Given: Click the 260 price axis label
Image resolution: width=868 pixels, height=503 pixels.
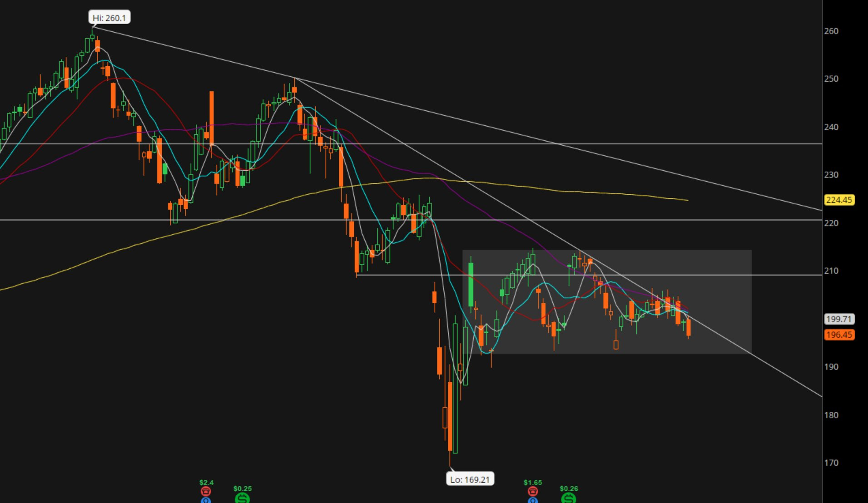Looking at the screenshot, I should (831, 31).
